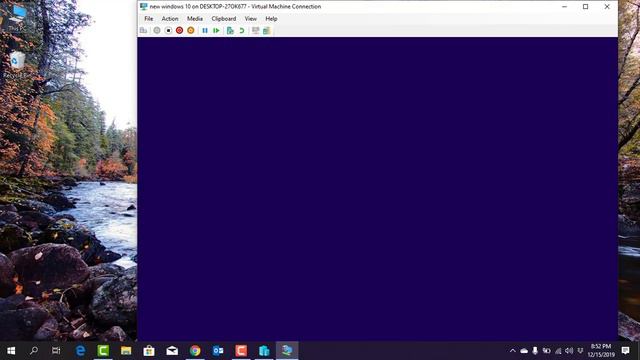640x360 pixels.
Task: Open the Media menu
Action: tap(195, 19)
